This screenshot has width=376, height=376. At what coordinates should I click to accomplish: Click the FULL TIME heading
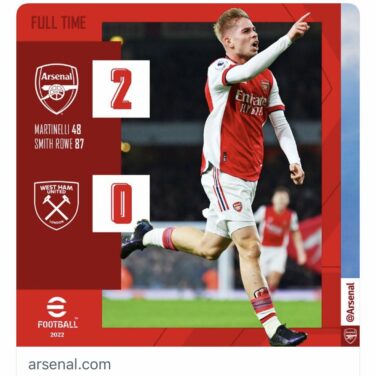click(x=58, y=23)
